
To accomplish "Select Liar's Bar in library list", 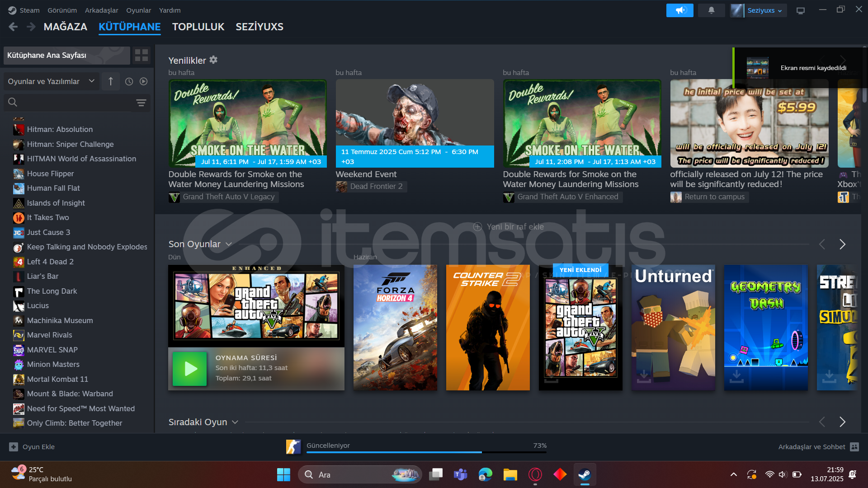I will 42,276.
